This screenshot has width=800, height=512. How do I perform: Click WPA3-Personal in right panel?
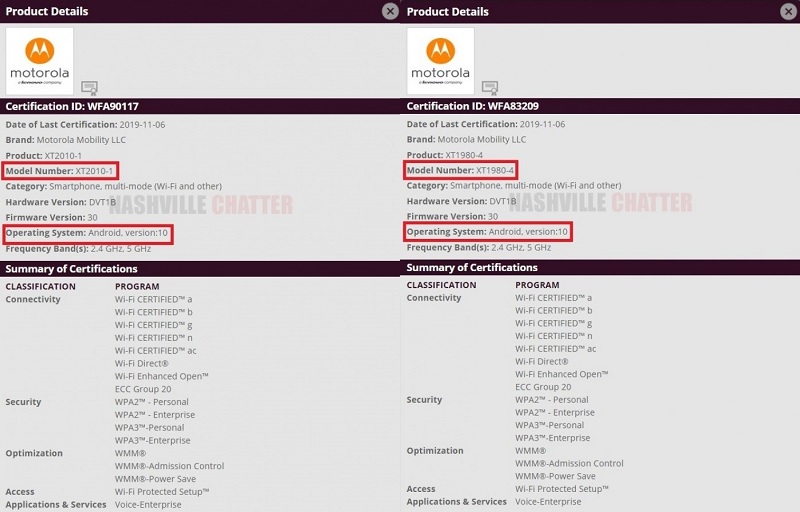coord(549,425)
